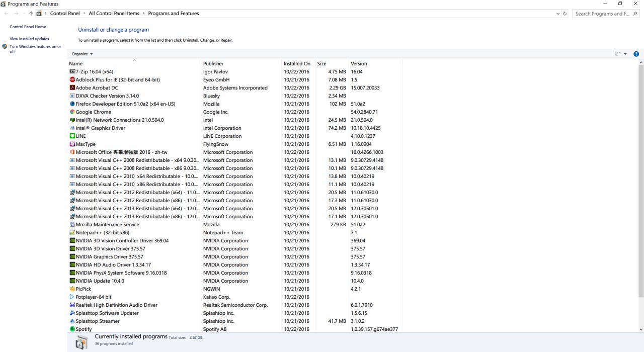The height and width of the screenshot is (352, 644).
Task: Go to the Control Panel breadcrumb
Action: click(65, 14)
